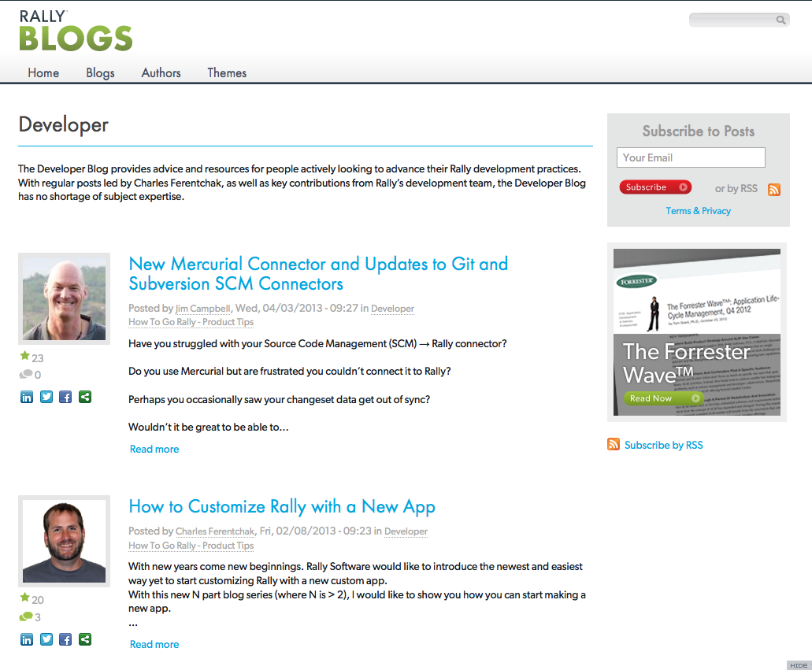Image resolution: width=812 pixels, height=670 pixels.
Task: Click the Your Email input field
Action: 690,157
